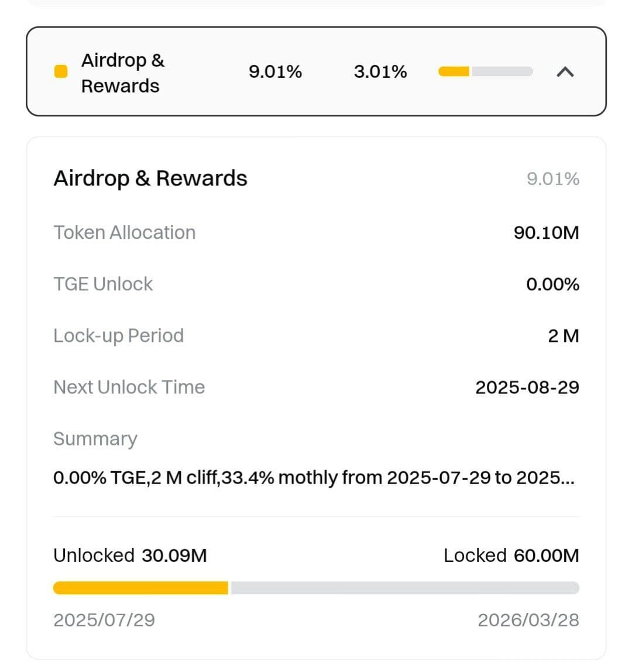Click the Airdrop & Rewards card heading
The width and height of the screenshot is (632, 672).
[x=150, y=179]
